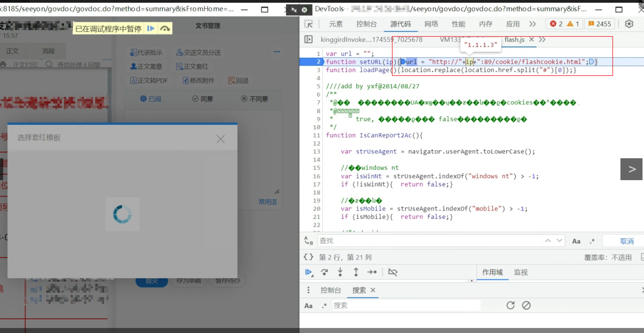Click the 取消 button in find bar
This screenshot has height=333, width=644.
pyautogui.click(x=627, y=241)
